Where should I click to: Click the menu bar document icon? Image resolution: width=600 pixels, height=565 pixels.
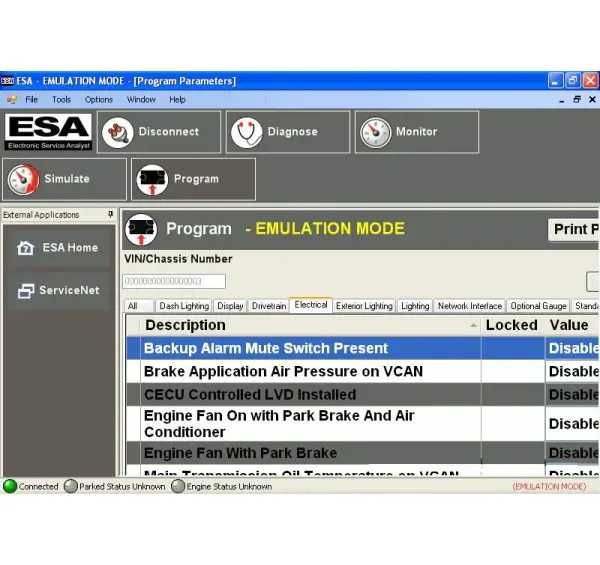pos(12,99)
